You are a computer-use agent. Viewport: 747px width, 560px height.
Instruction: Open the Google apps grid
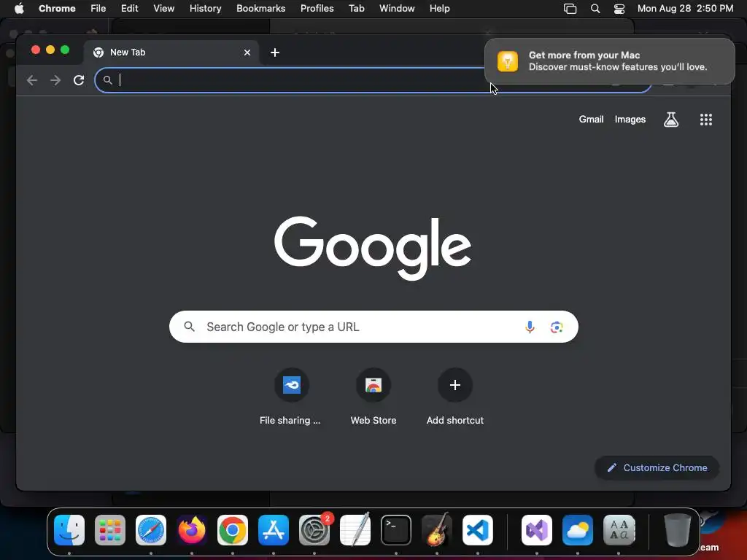(x=705, y=120)
